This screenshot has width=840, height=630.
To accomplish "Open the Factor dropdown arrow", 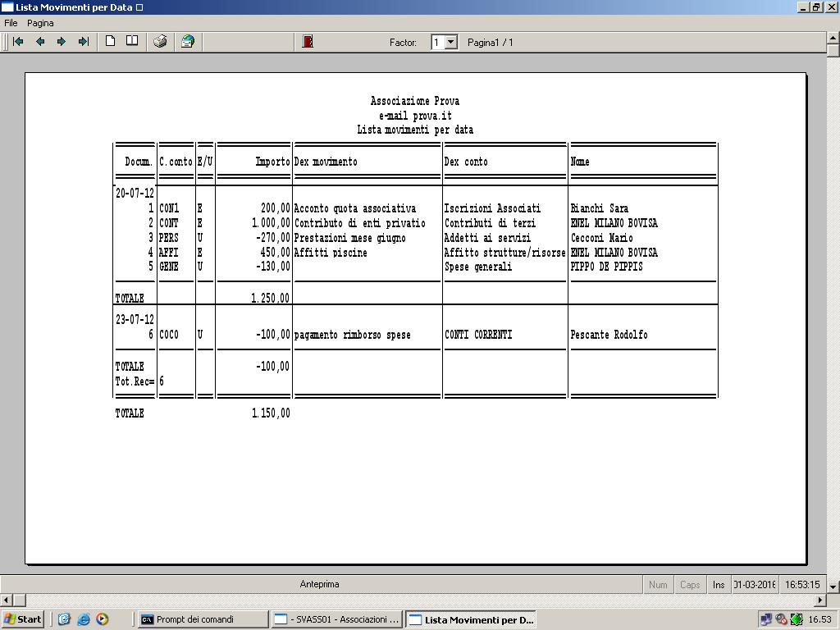I will tap(451, 42).
